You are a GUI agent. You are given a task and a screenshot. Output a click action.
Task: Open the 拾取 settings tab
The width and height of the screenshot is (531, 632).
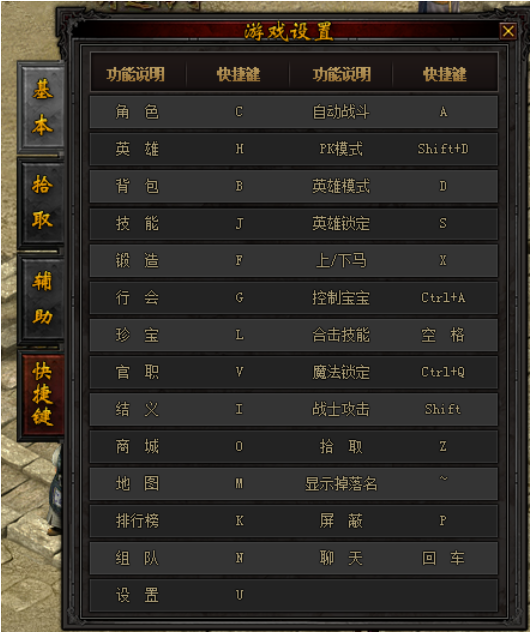coord(42,203)
